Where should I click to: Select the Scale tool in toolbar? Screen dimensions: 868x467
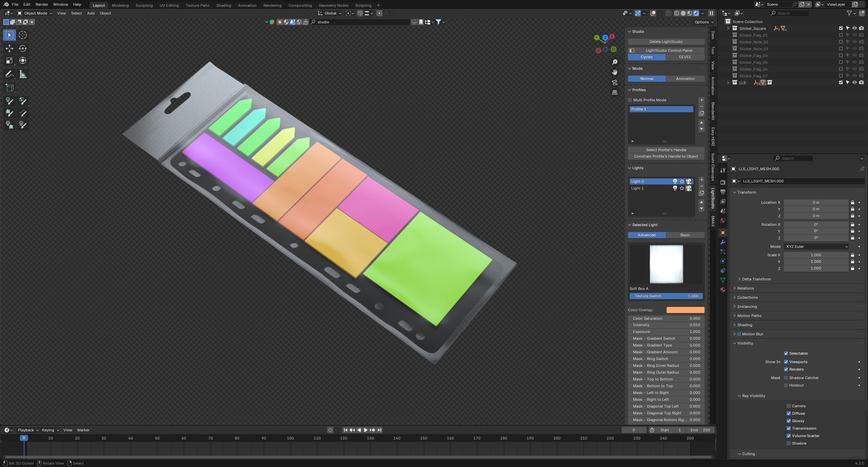(9, 61)
